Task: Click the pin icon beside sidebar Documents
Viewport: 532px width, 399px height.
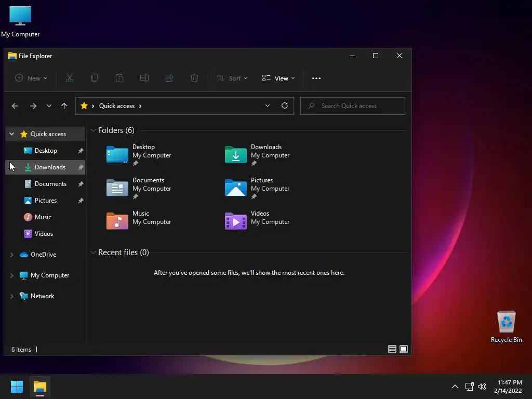Action: click(81, 184)
